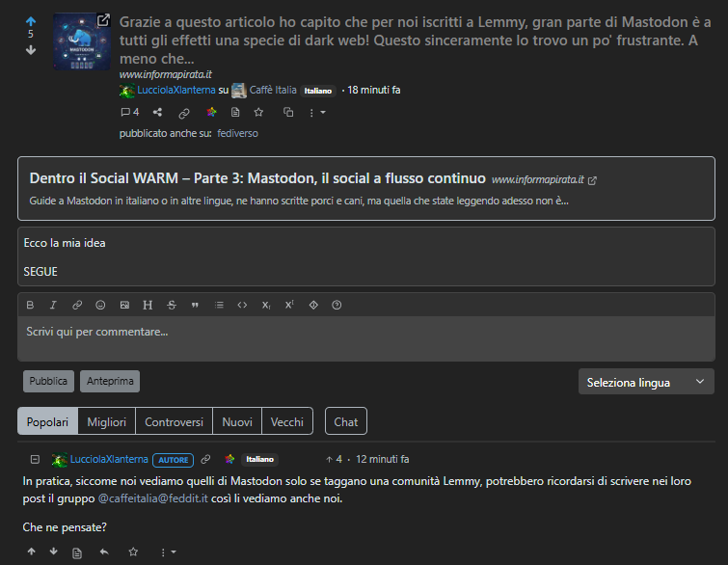This screenshot has width=728, height=565.
Task: Click the spoiler icon in editor toolbar
Action: click(312, 305)
